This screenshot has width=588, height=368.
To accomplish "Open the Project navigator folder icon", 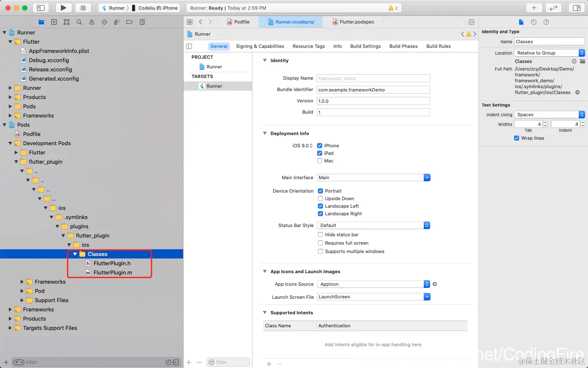I will pyautogui.click(x=41, y=22).
